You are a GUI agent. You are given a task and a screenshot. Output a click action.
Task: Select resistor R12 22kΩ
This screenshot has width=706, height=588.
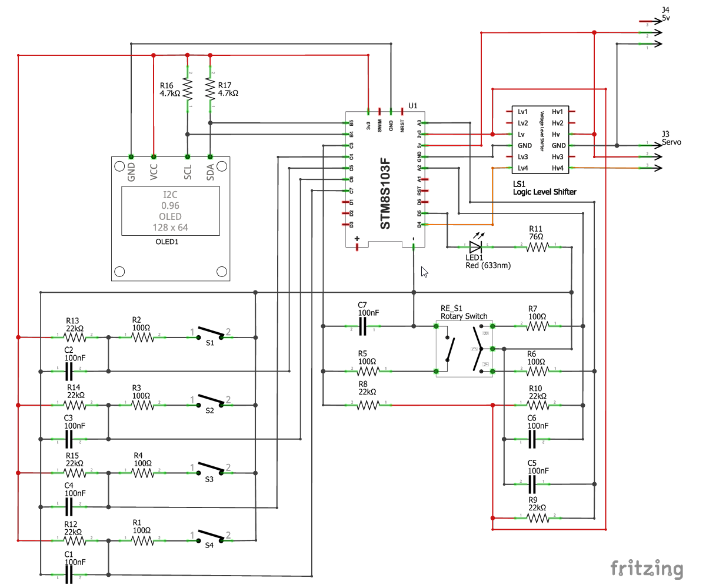coord(75,541)
